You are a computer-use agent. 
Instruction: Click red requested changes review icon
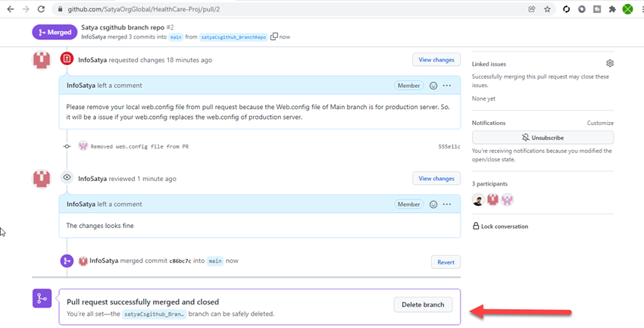point(67,58)
